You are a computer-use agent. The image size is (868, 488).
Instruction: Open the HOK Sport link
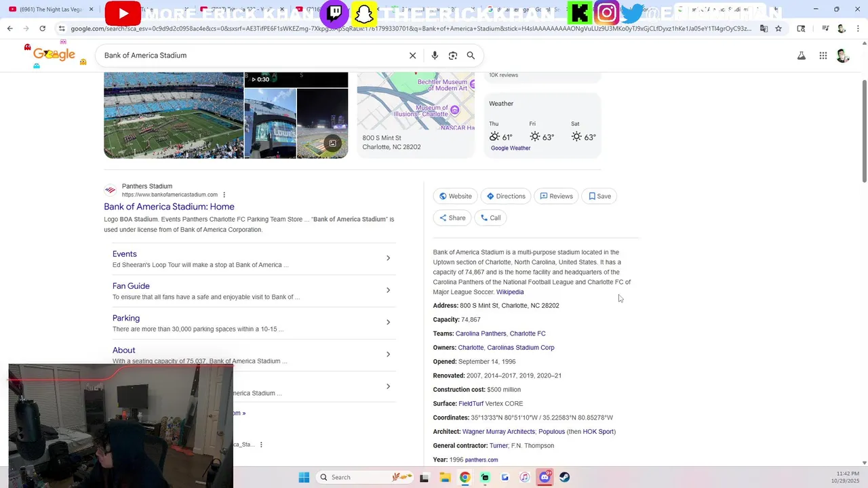coord(598,432)
